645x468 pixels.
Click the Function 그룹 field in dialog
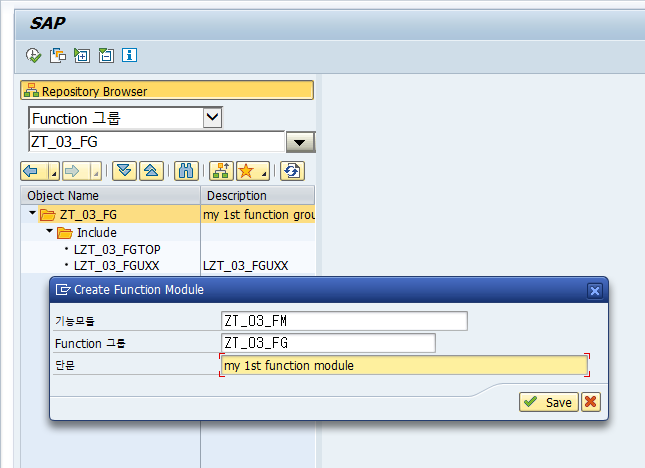(328, 343)
